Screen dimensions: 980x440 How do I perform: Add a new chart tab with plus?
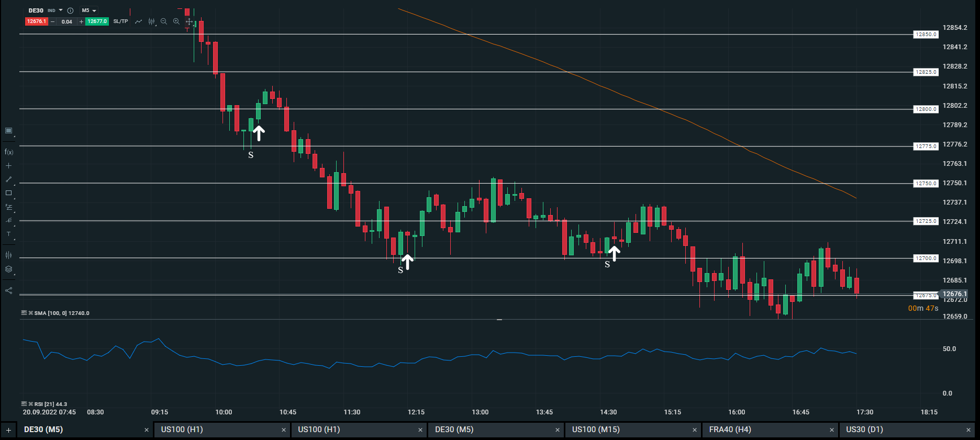click(8, 430)
